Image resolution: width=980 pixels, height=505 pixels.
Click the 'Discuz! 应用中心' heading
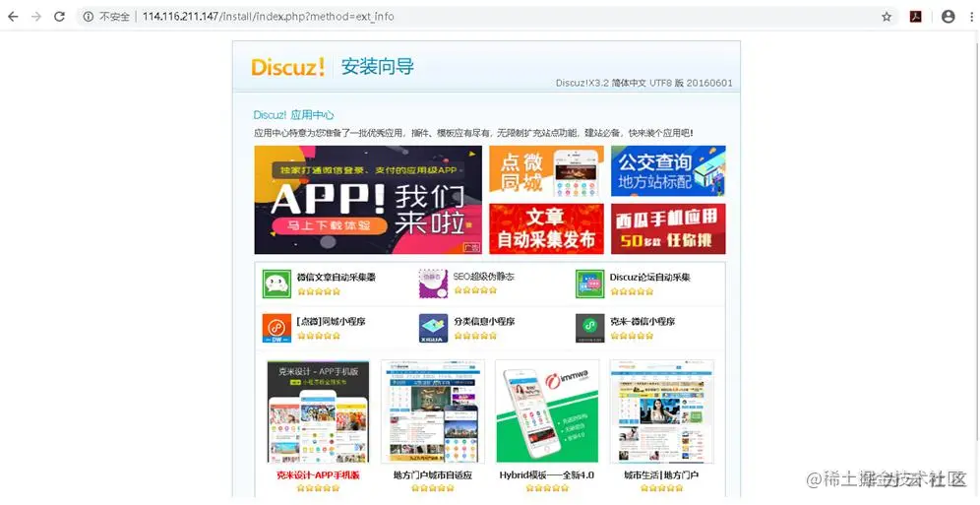(x=294, y=115)
